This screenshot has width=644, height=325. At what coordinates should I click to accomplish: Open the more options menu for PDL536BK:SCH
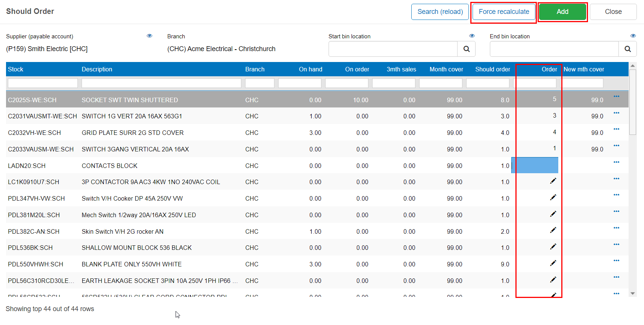(x=617, y=244)
